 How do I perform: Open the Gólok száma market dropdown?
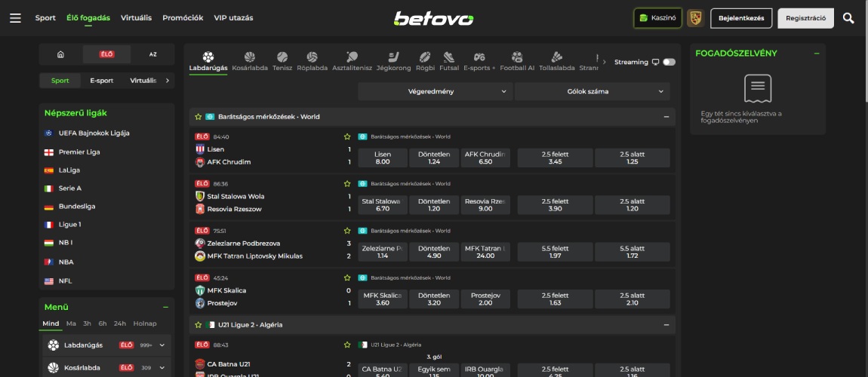coord(593,91)
